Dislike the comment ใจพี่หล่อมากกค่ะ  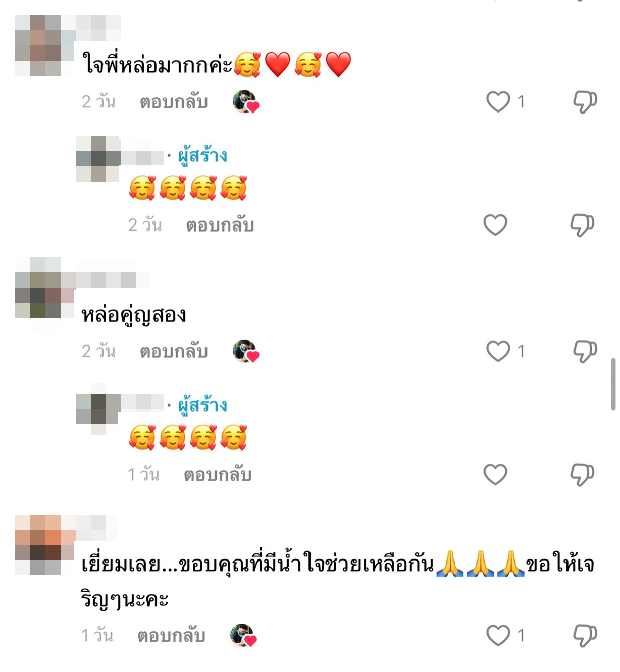pos(585,101)
